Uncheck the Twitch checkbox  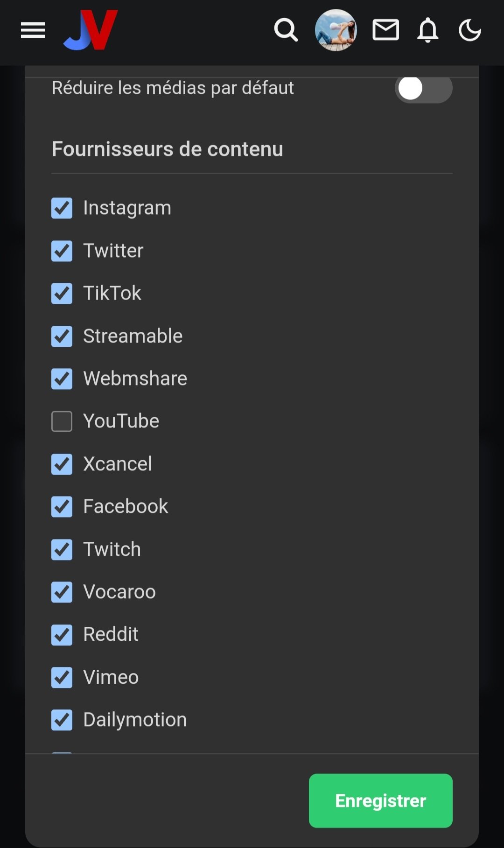[x=62, y=550]
